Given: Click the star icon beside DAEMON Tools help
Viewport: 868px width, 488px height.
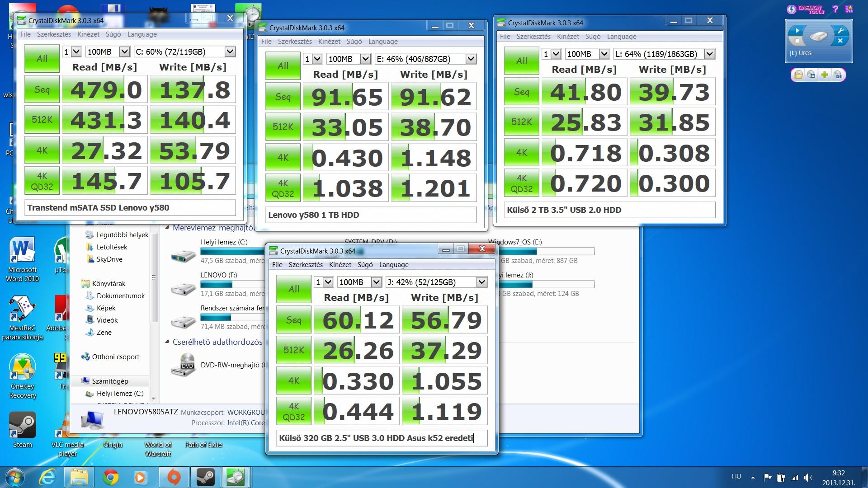Looking at the screenshot, I should coord(849,9).
